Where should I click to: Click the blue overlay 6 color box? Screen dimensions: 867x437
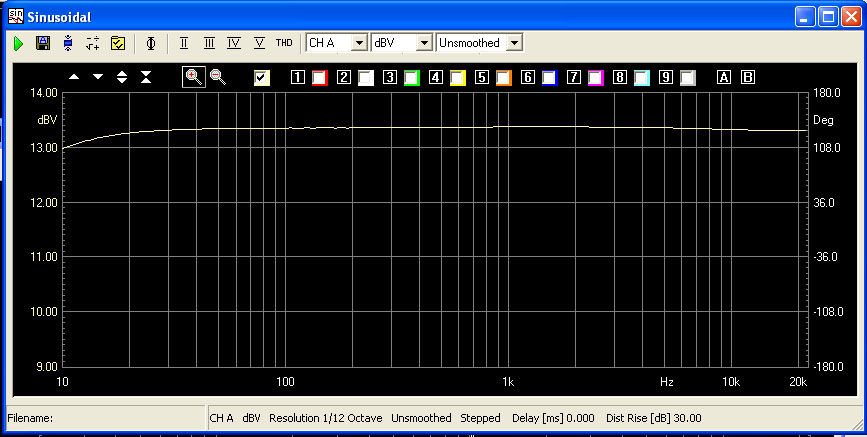click(x=549, y=77)
